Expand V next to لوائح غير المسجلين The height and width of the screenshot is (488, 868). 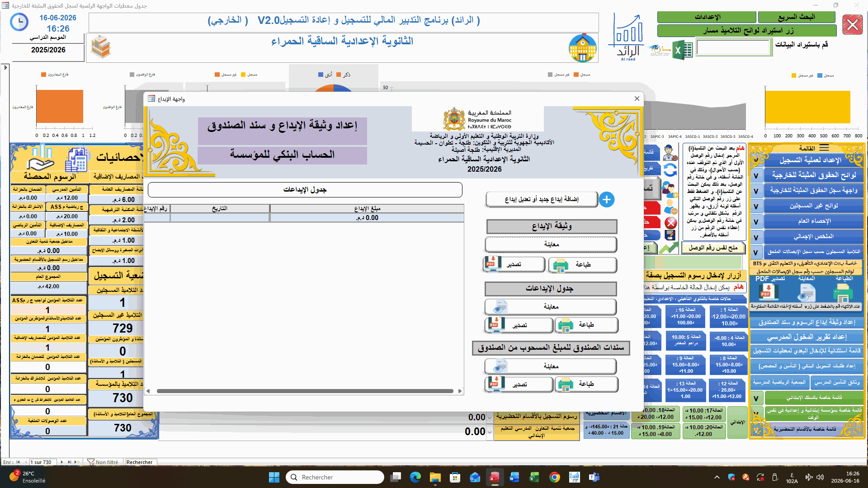click(756, 206)
